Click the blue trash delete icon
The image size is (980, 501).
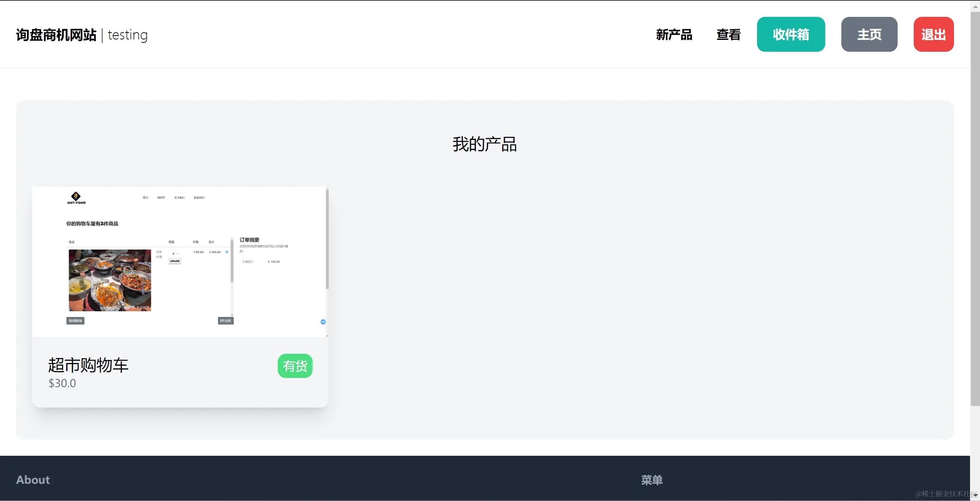click(x=227, y=252)
